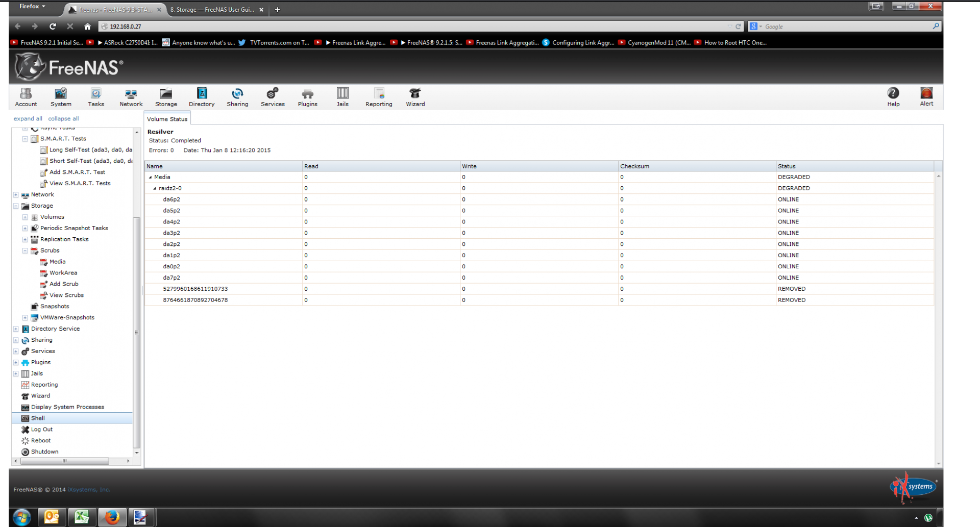Expand the Network tree node
This screenshot has width=980, height=527.
(x=16, y=195)
